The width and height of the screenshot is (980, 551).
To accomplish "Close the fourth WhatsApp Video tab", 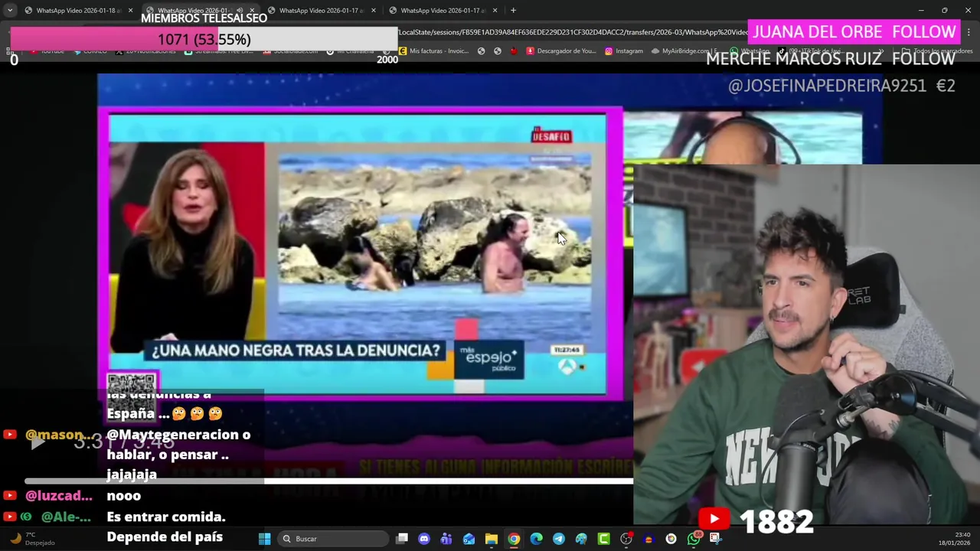I will (495, 11).
